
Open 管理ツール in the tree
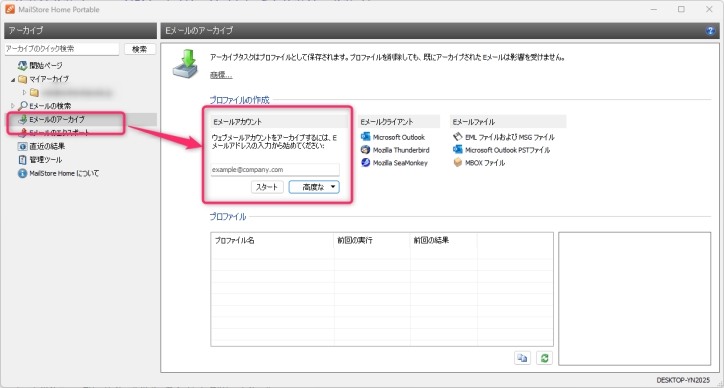click(46, 160)
